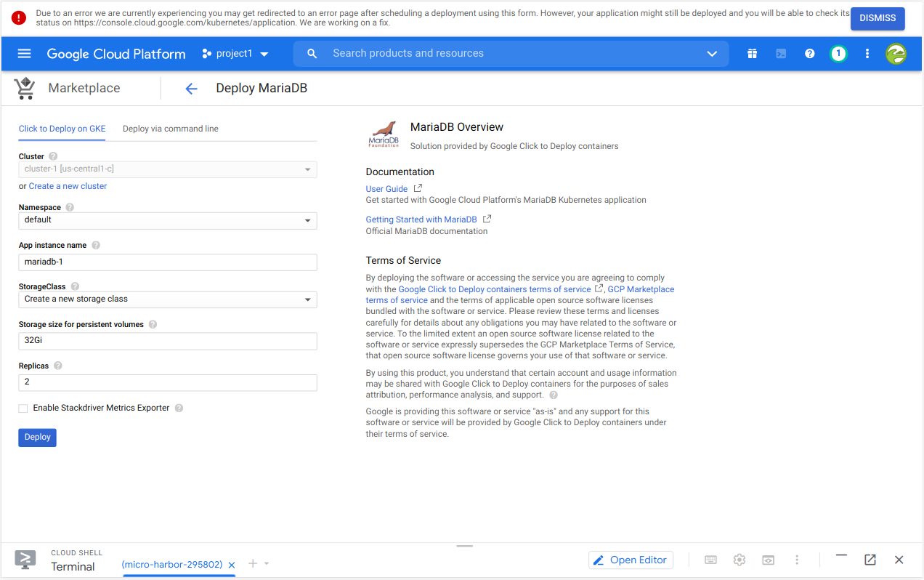This screenshot has height=580, width=924.
Task: Show help for the Namespace field
Action: (70, 207)
